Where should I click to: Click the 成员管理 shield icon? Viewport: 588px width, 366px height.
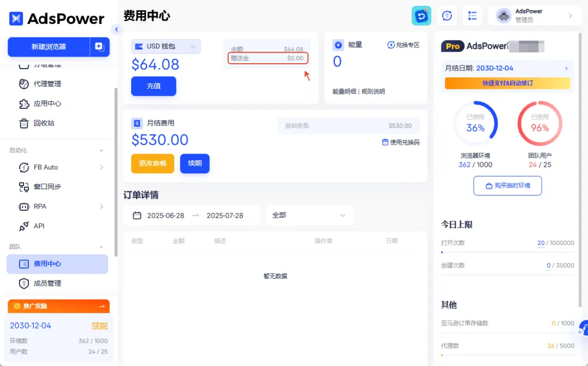pos(23,284)
